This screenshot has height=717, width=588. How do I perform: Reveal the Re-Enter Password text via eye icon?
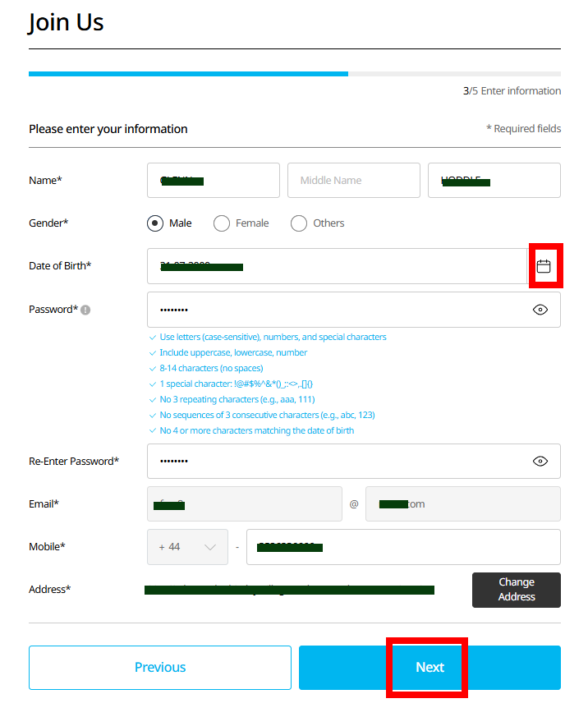[x=540, y=462]
